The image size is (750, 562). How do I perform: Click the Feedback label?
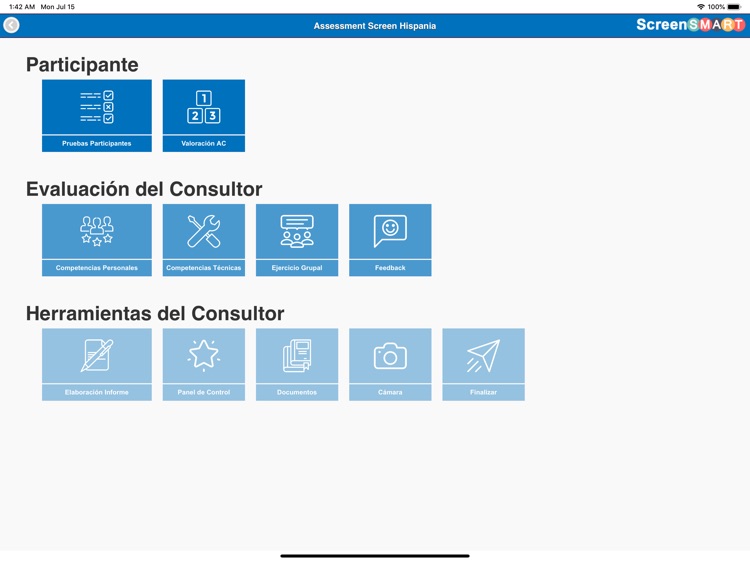tap(390, 268)
